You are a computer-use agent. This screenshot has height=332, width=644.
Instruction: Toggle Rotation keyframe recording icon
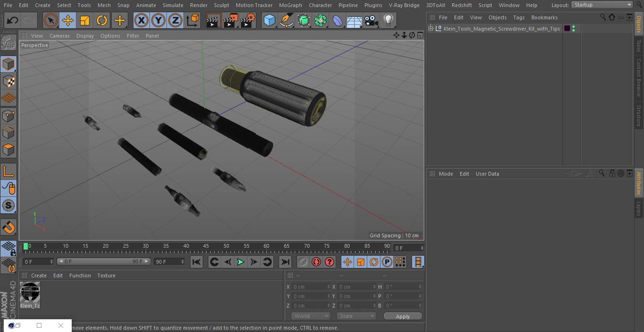374,262
